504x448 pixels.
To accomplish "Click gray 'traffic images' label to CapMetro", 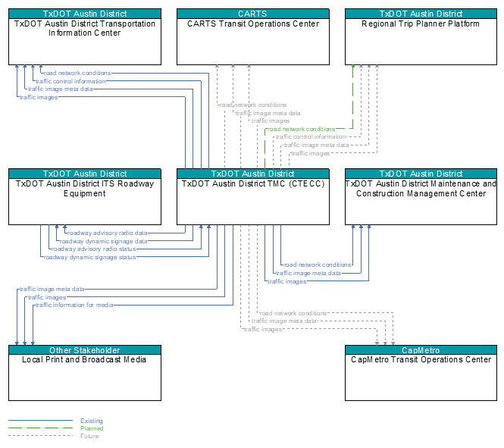I will click(x=263, y=329).
